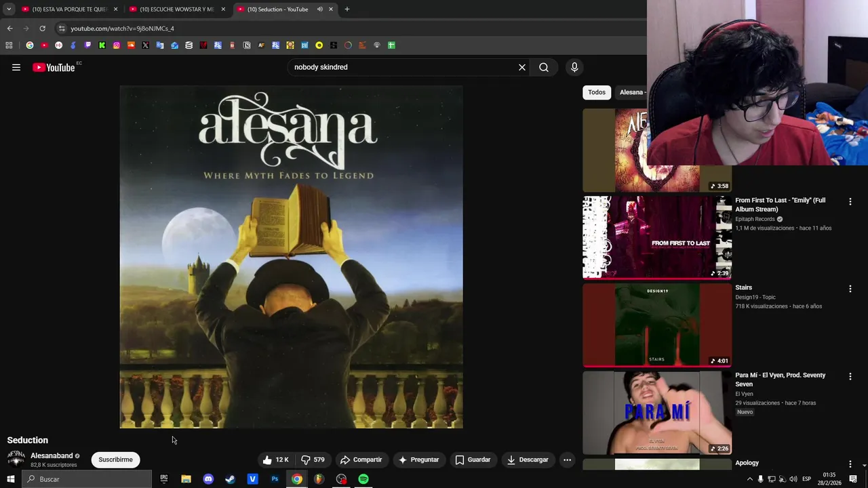Viewport: 868px width, 488px height.
Task: Open the Kick bookmark
Action: 102,45
